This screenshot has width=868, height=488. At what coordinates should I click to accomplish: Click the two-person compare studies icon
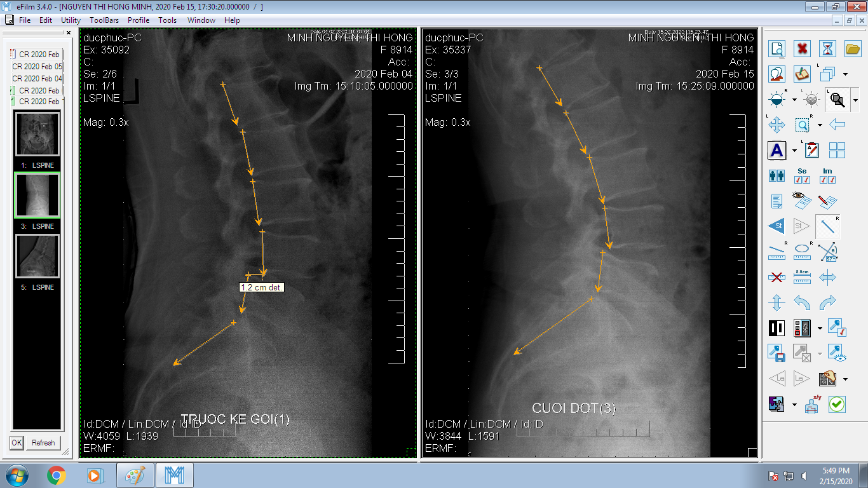click(776, 176)
